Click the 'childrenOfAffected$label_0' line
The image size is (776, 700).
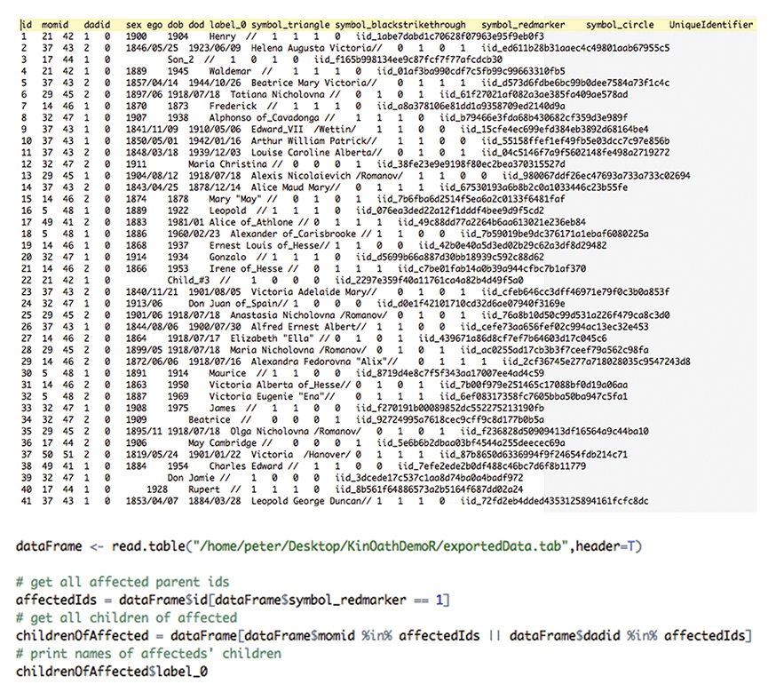[111, 672]
